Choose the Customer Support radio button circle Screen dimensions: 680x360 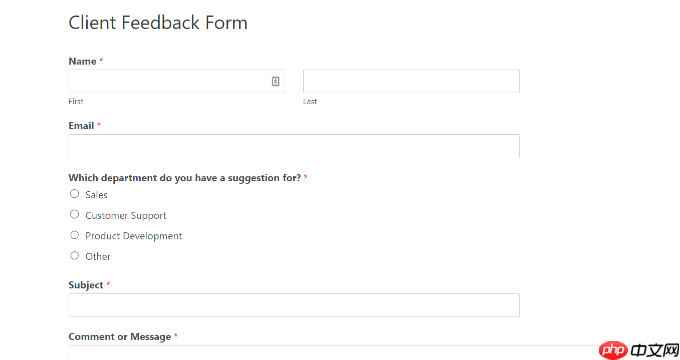click(x=75, y=214)
